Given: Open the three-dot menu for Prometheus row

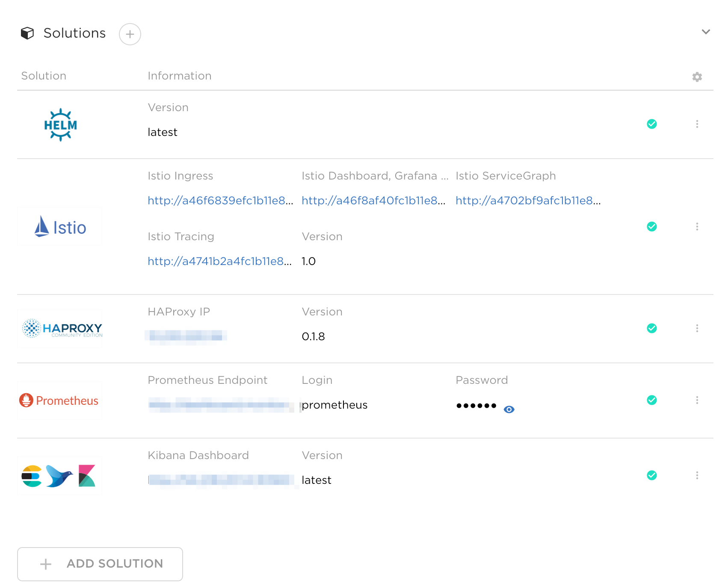Looking at the screenshot, I should point(697,400).
